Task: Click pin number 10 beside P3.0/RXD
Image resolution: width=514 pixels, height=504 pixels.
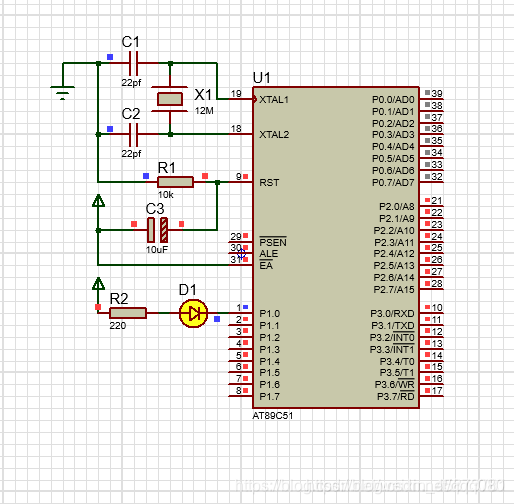Action: click(437, 307)
